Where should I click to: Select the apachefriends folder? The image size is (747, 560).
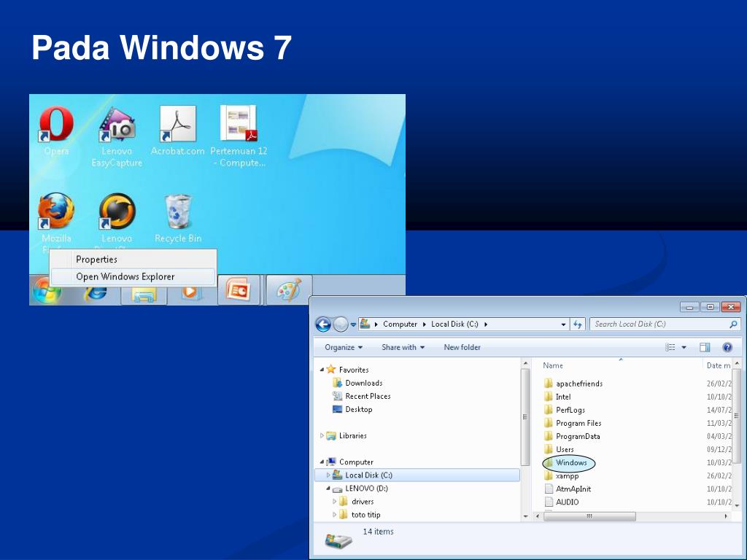click(578, 384)
